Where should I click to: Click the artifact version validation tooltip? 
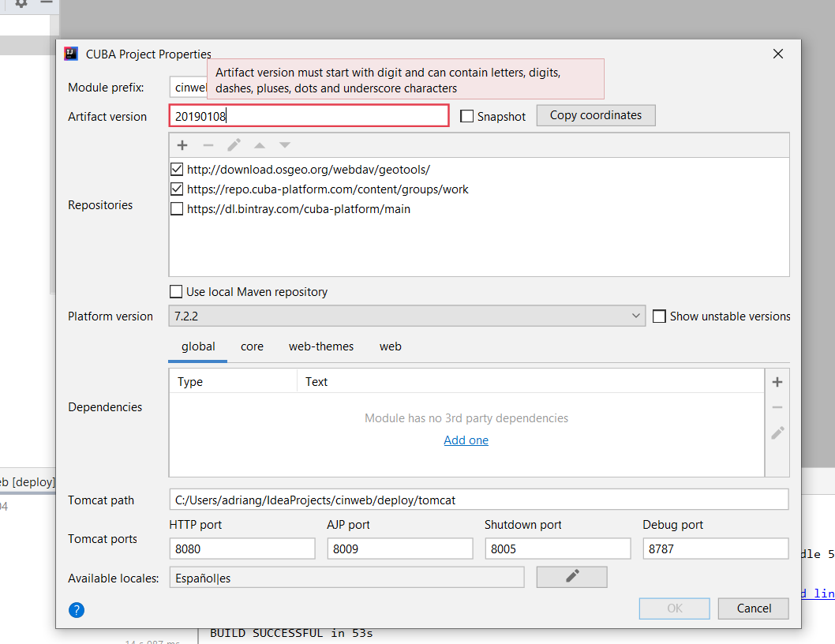coord(406,80)
